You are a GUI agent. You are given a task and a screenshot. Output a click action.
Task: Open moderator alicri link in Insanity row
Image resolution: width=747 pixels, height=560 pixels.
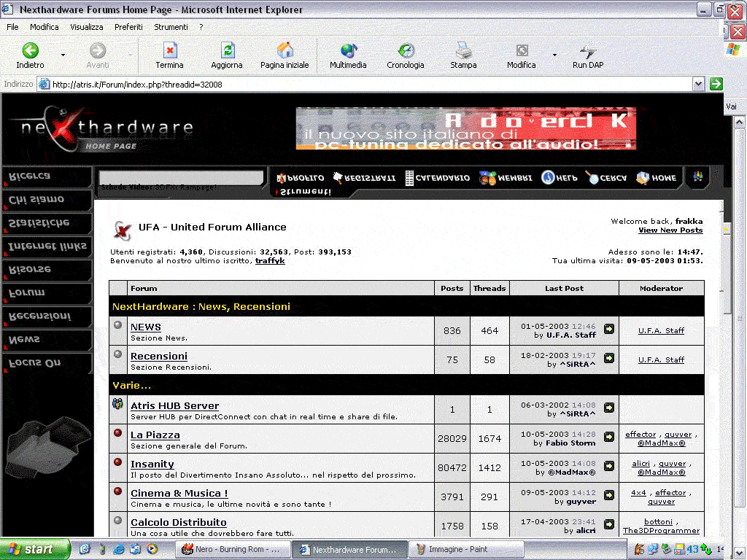click(x=640, y=463)
